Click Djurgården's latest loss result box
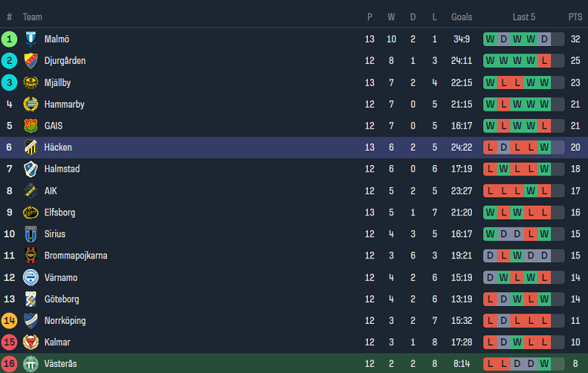Viewport: 588px width, 373px height. tap(544, 61)
